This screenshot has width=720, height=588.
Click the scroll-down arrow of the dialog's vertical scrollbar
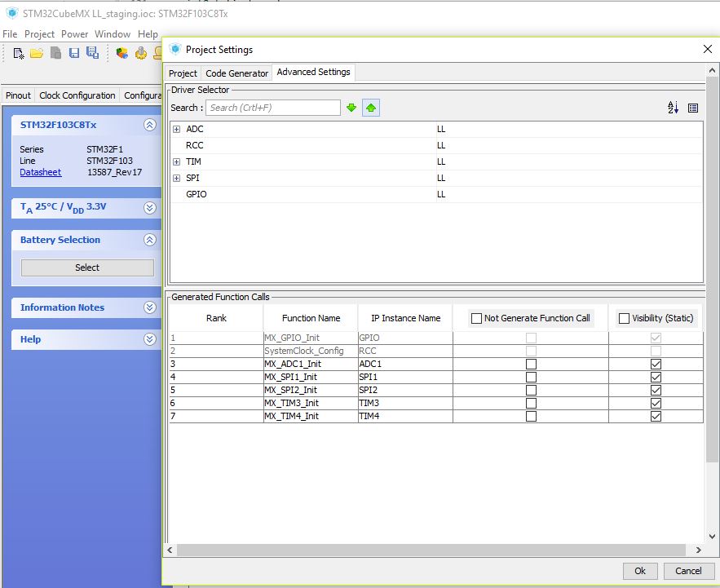pos(712,536)
